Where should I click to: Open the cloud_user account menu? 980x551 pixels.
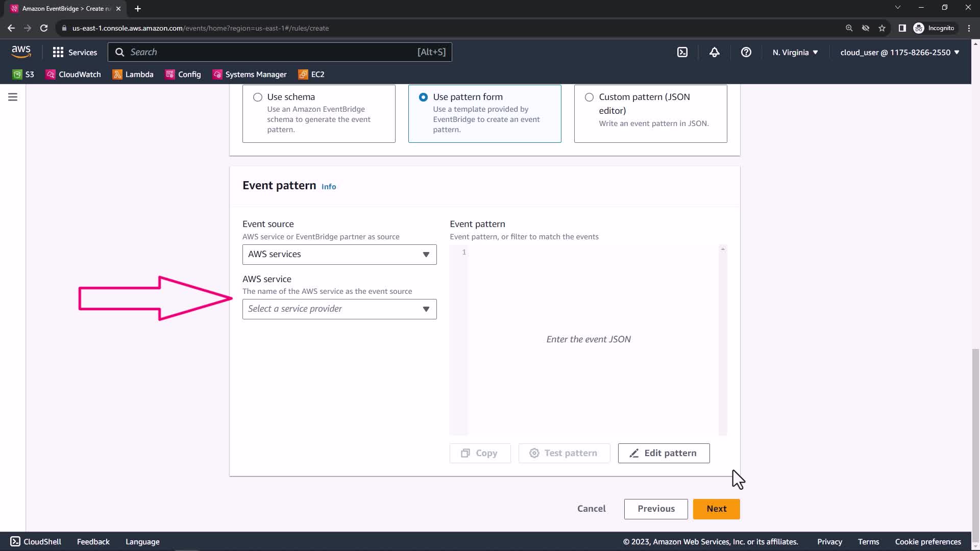click(899, 52)
